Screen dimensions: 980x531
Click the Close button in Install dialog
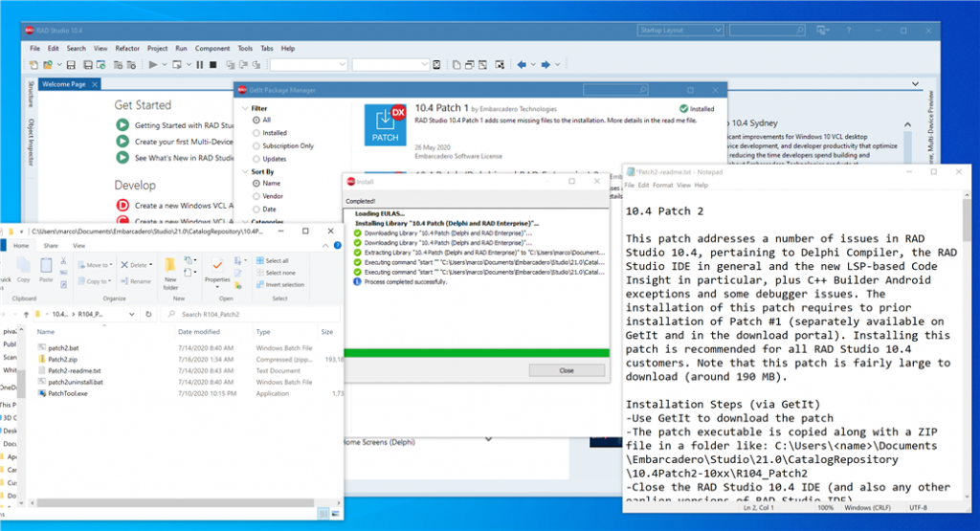[567, 370]
